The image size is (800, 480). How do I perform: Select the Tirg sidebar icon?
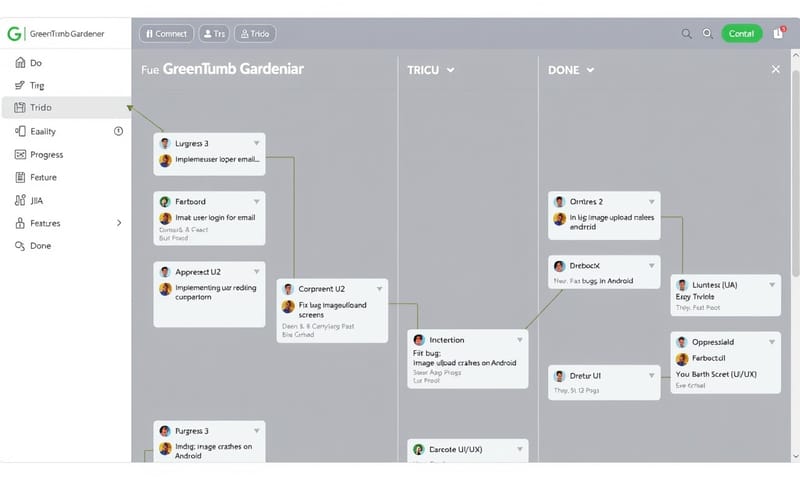pos(21,86)
